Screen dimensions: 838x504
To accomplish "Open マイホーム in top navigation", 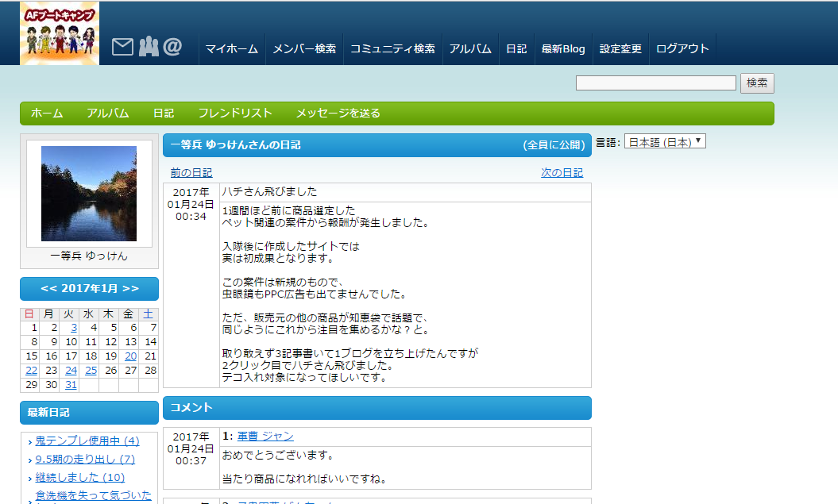I will pos(231,48).
